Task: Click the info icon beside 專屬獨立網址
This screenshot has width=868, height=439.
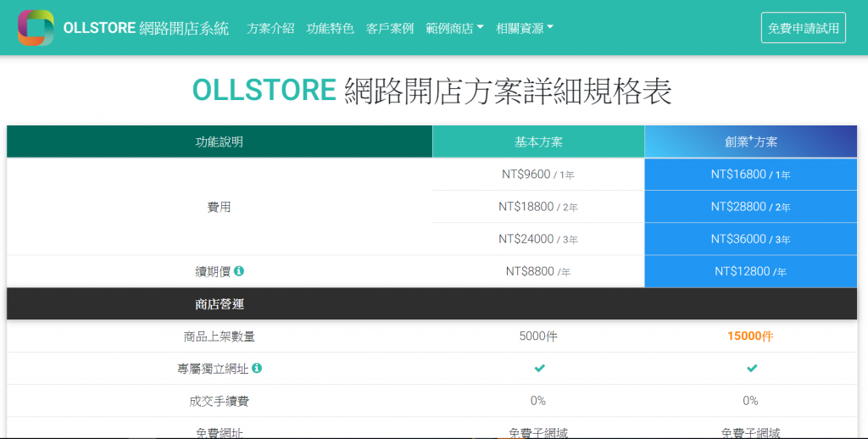Action: (x=257, y=368)
